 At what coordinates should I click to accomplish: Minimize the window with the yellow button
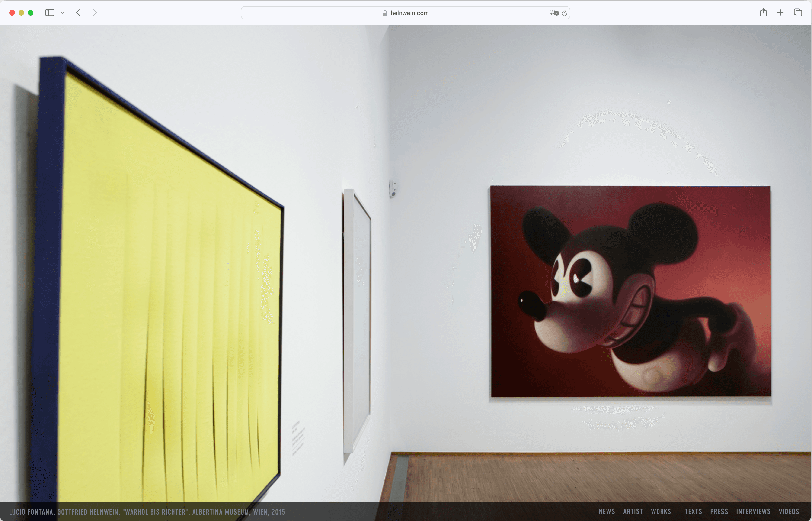click(x=21, y=13)
